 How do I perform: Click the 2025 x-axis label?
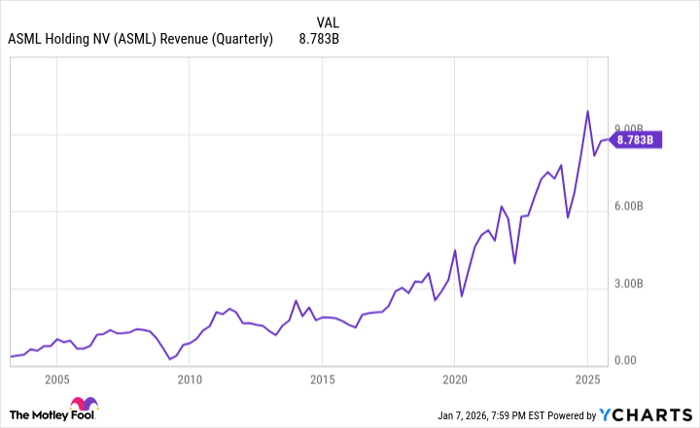[588, 380]
